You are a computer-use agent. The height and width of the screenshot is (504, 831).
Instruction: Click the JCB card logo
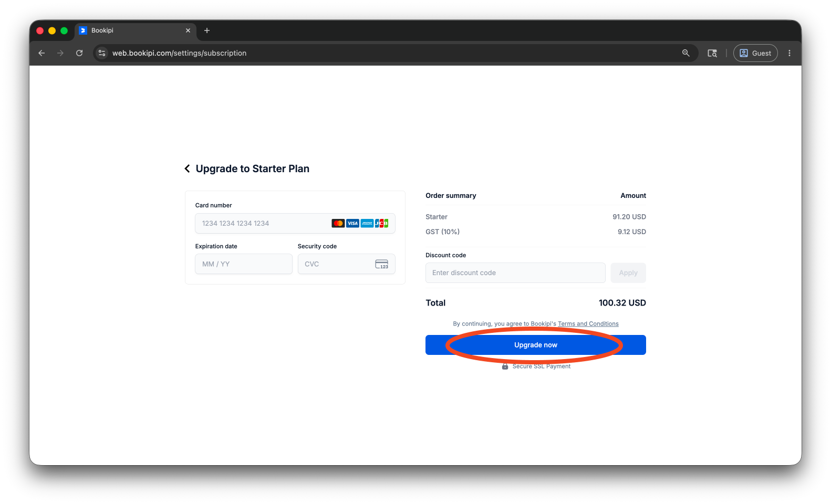(381, 223)
